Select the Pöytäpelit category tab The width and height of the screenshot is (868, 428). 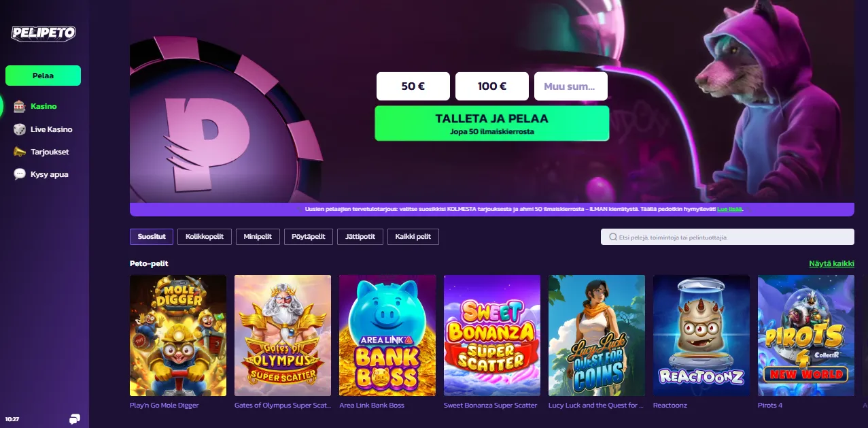tap(308, 237)
